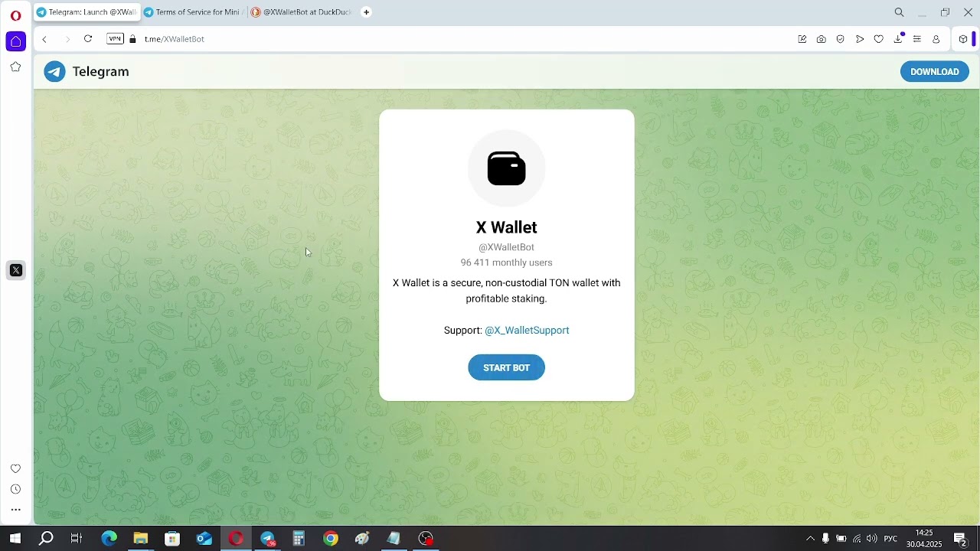The image size is (980, 551).
Task: Open network settings tray icon
Action: pyautogui.click(x=857, y=539)
